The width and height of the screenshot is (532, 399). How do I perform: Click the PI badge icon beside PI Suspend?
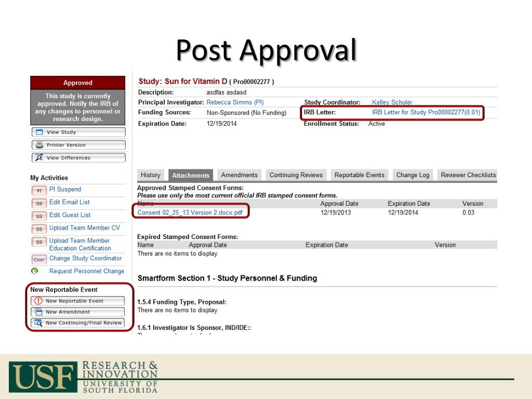[39, 190]
